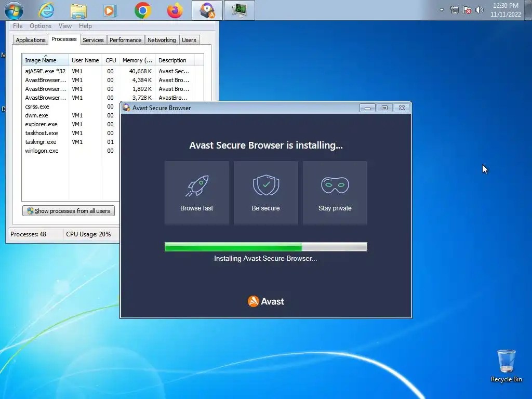Screen dimensions: 532x399
Task: Sort by the Description column header
Action: [x=175, y=60]
